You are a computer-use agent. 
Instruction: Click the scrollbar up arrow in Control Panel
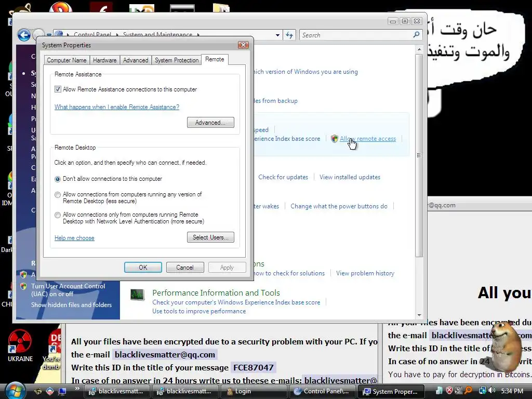(419, 49)
